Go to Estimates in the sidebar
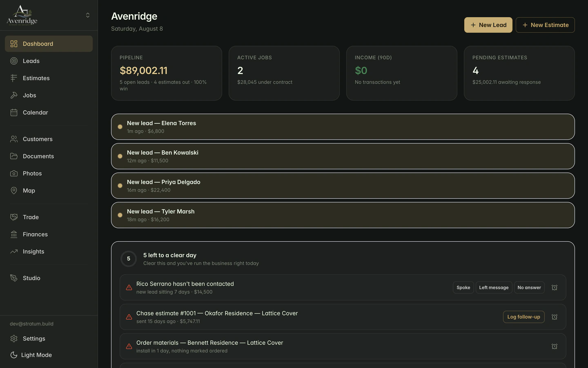Viewport: 588px width, 368px height. [x=49, y=78]
